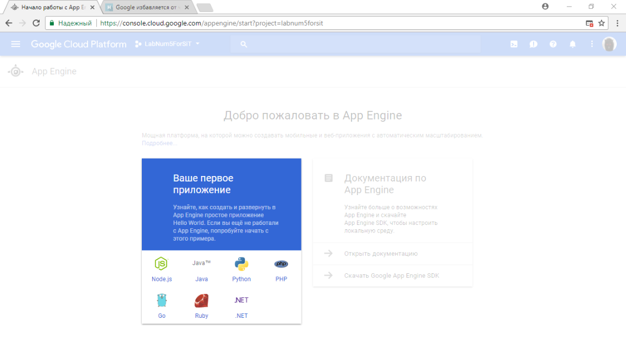The height and width of the screenshot is (364, 626).
Task: Open the help question-mark icon
Action: [553, 45]
